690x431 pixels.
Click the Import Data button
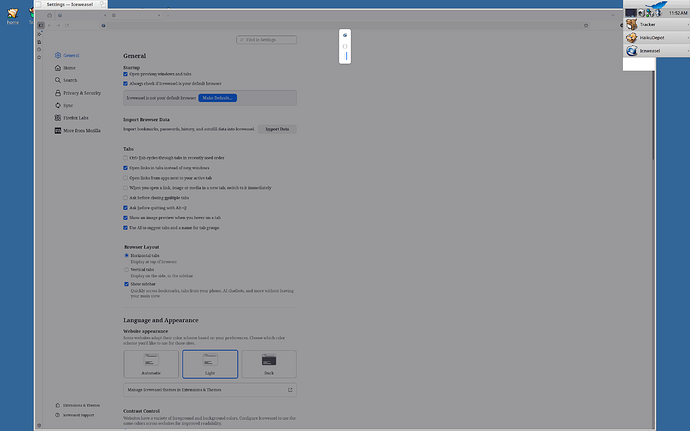pyautogui.click(x=277, y=130)
